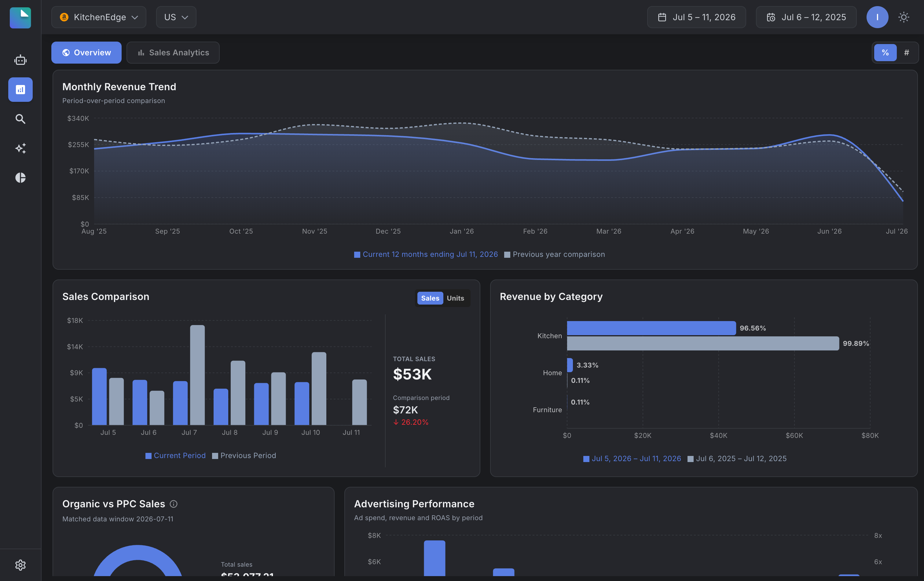Click the Advertising Performance heading
Viewport: 924px width, 581px height.
point(414,504)
